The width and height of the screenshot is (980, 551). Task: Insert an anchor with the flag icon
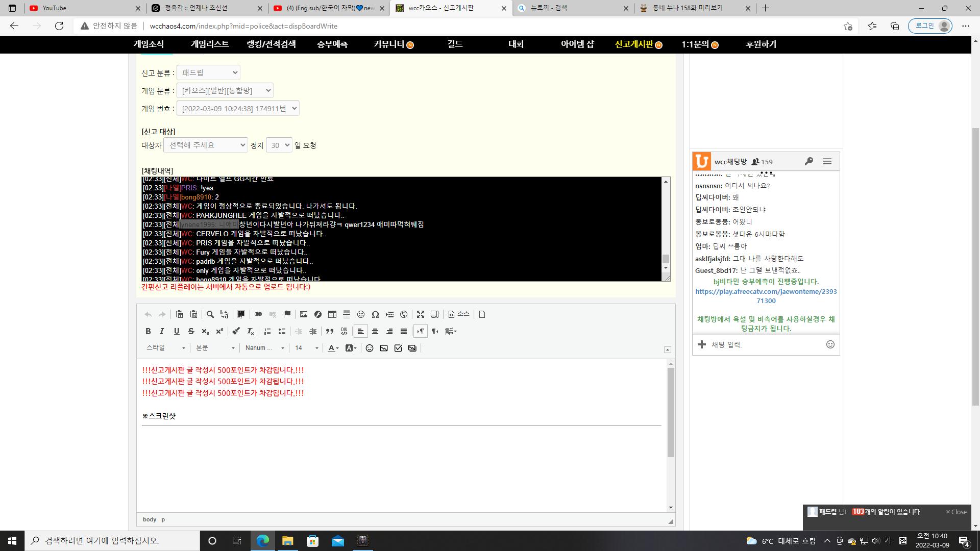click(x=287, y=314)
